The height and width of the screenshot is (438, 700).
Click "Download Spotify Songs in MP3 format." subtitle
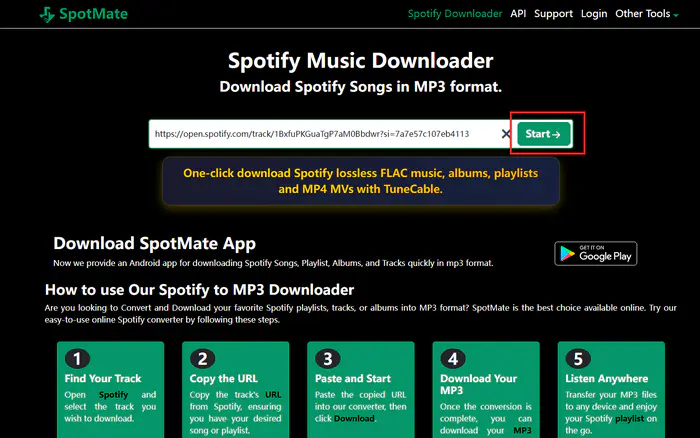coord(361,87)
